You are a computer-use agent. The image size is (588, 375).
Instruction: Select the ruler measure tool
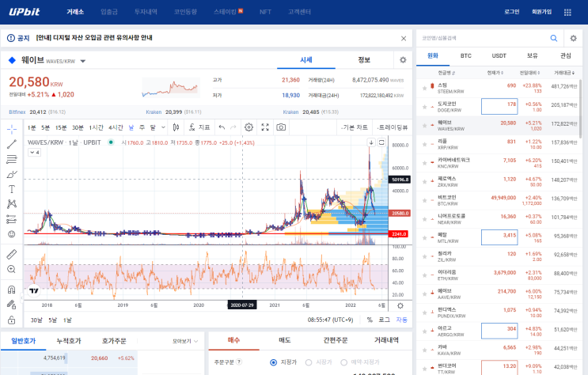coord(12,255)
